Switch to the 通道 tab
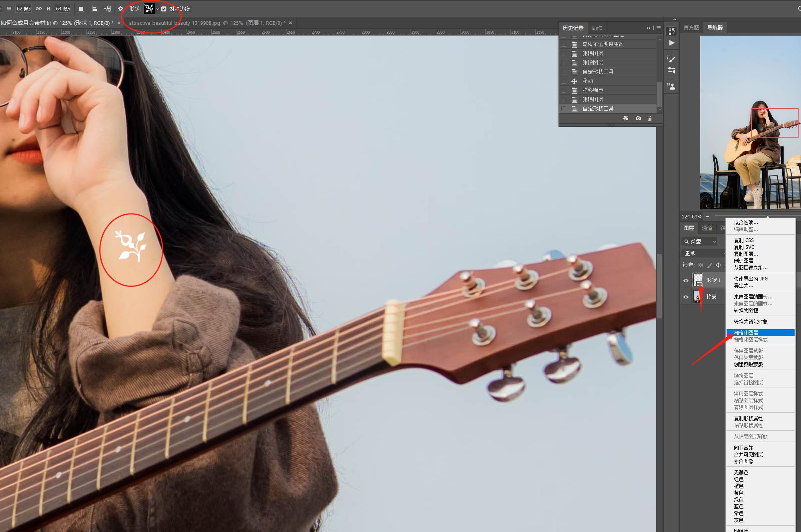Image resolution: width=801 pixels, height=532 pixels. pyautogui.click(x=707, y=228)
